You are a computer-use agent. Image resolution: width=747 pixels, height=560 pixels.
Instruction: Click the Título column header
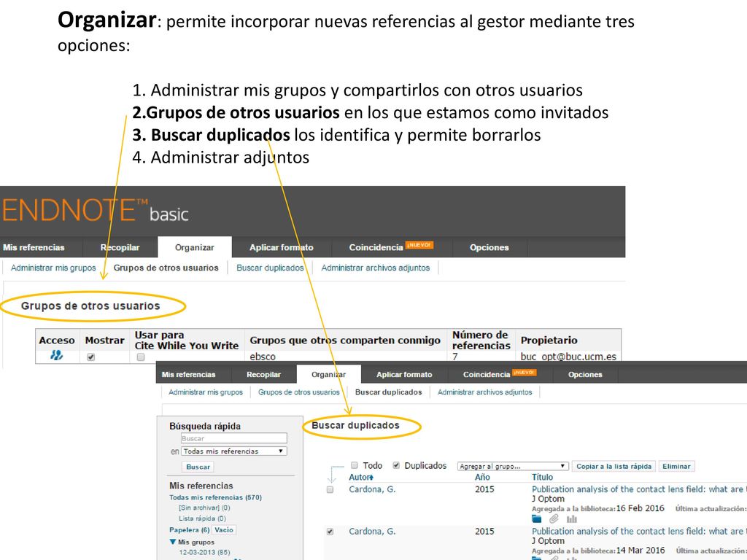(x=542, y=477)
